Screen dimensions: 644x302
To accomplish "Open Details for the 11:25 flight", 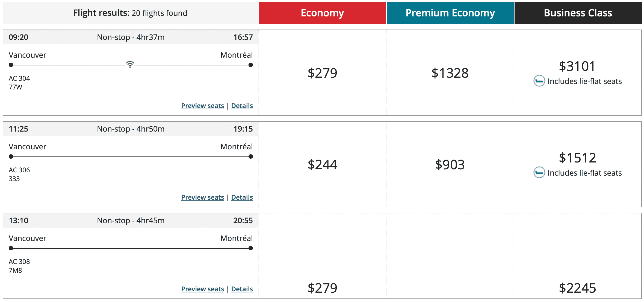I will 242,198.
